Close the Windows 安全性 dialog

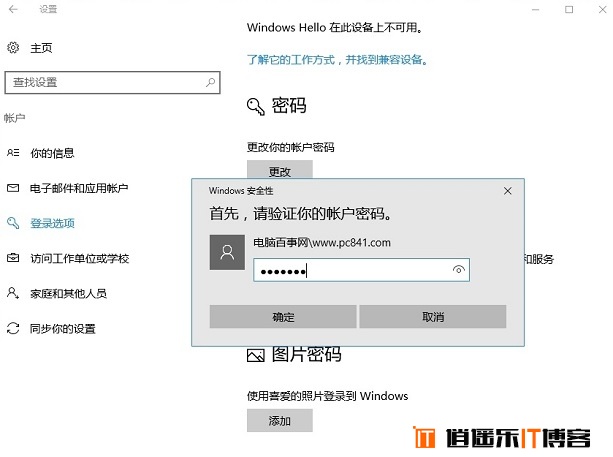[507, 191]
